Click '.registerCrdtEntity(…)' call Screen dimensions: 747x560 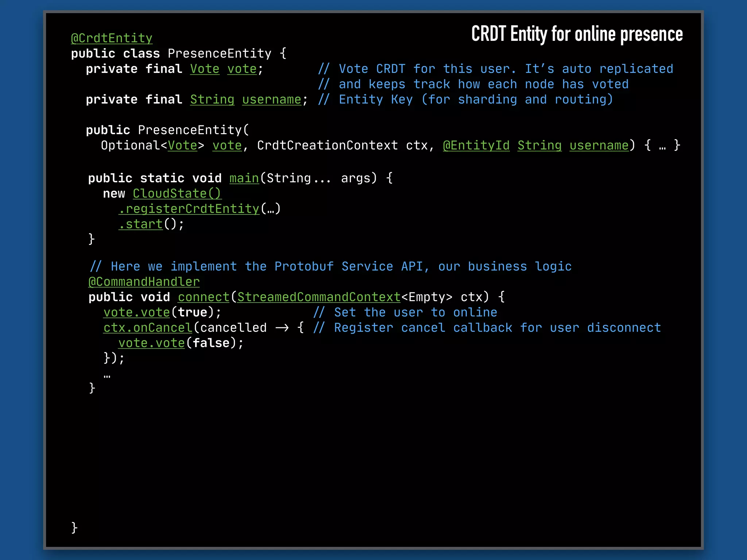[x=200, y=209]
